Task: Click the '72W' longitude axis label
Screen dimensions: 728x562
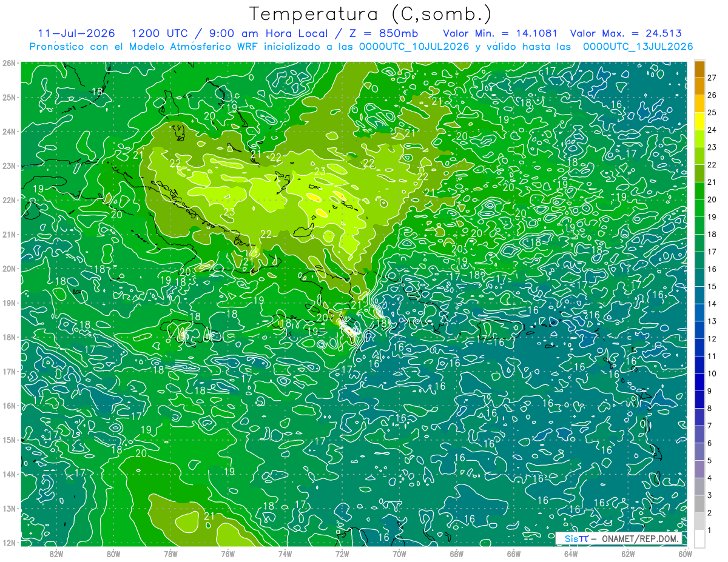Action: (x=342, y=554)
